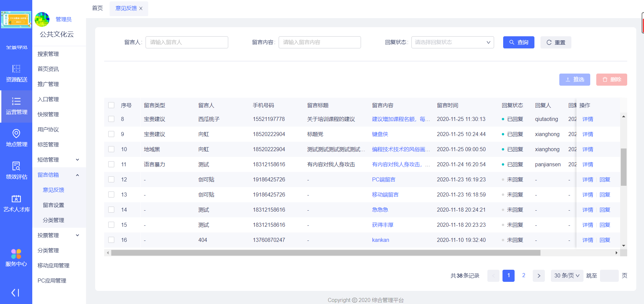Click the horizontal table scrollbar
The width and height of the screenshot is (644, 304).
(326, 253)
